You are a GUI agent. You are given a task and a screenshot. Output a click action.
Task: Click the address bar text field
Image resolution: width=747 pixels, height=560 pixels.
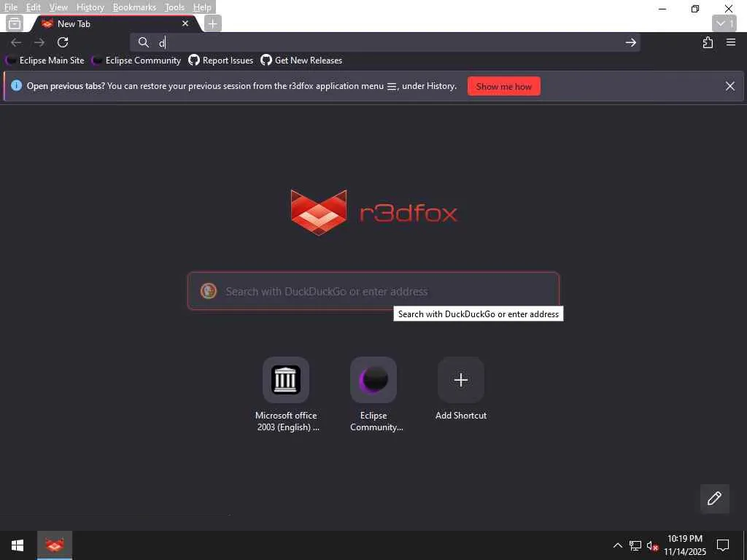[x=385, y=42]
